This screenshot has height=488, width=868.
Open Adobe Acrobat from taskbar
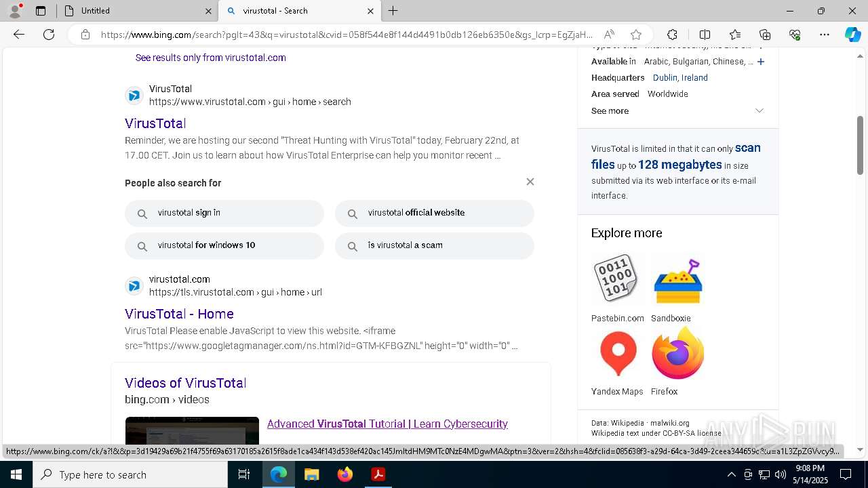378,474
